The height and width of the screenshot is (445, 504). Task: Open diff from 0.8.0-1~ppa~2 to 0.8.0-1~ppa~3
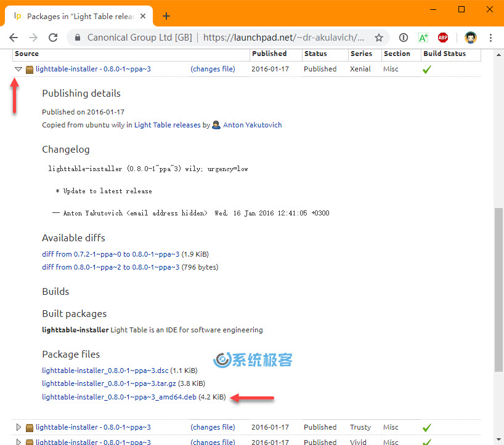pos(110,267)
